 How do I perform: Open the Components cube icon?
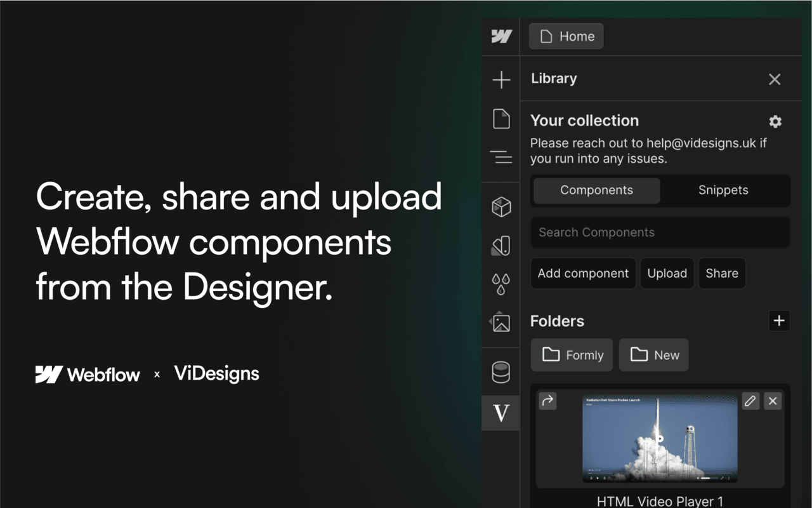tap(501, 207)
